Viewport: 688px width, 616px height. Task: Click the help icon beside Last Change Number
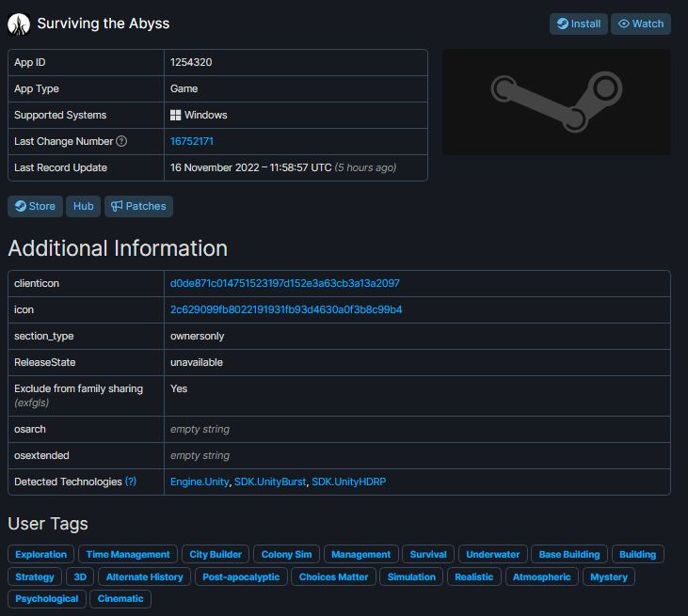pos(121,141)
